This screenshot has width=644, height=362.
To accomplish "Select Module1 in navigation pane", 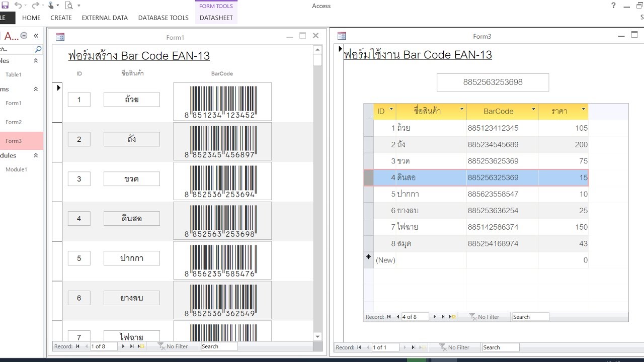I will tap(16, 169).
